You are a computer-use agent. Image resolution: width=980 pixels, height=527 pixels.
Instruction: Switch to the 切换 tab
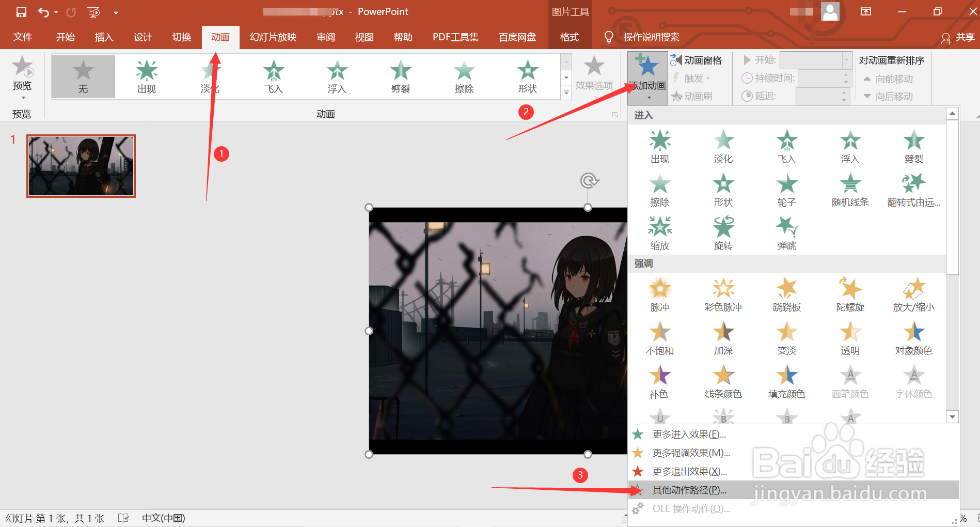tap(181, 37)
